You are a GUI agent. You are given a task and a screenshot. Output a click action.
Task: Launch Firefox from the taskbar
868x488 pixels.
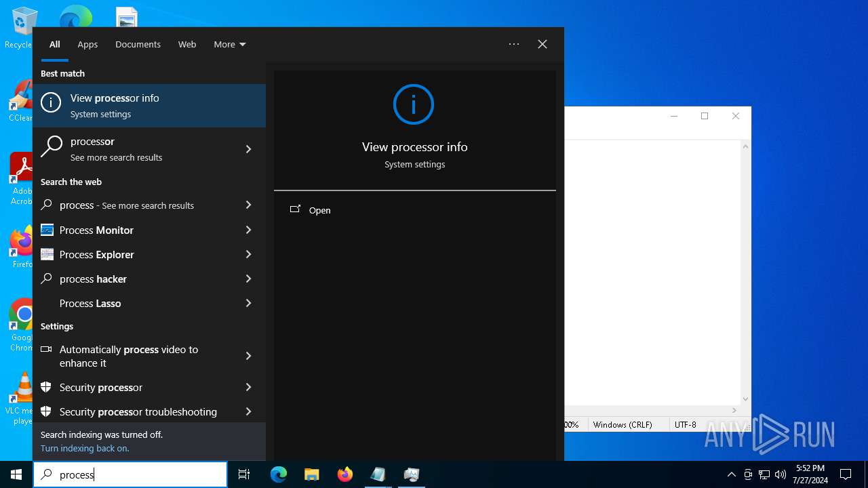click(345, 474)
